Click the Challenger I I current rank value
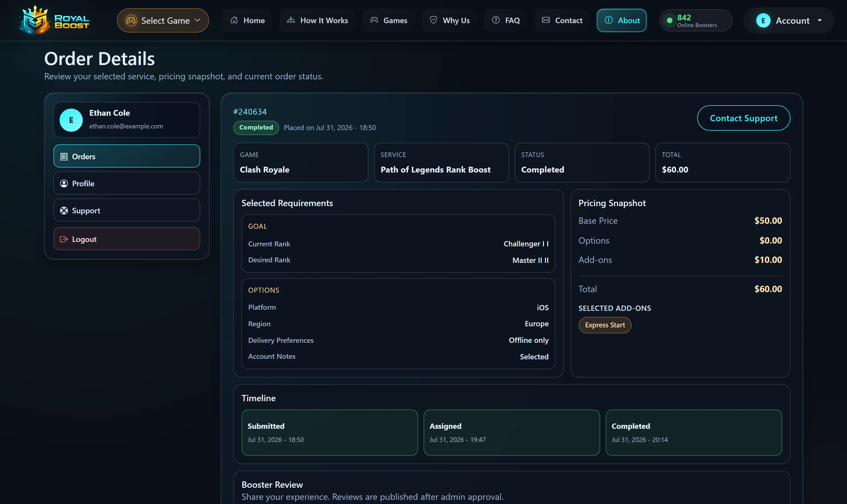 tap(526, 244)
